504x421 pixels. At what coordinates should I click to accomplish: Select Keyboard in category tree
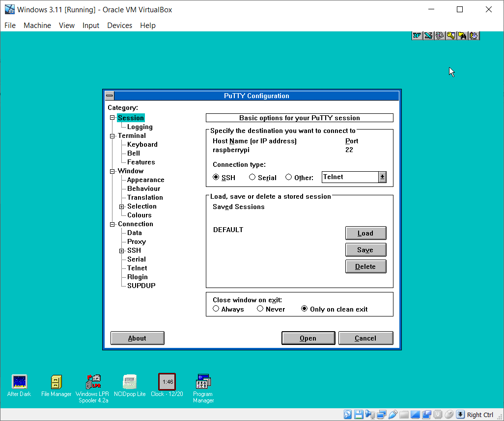coord(142,145)
